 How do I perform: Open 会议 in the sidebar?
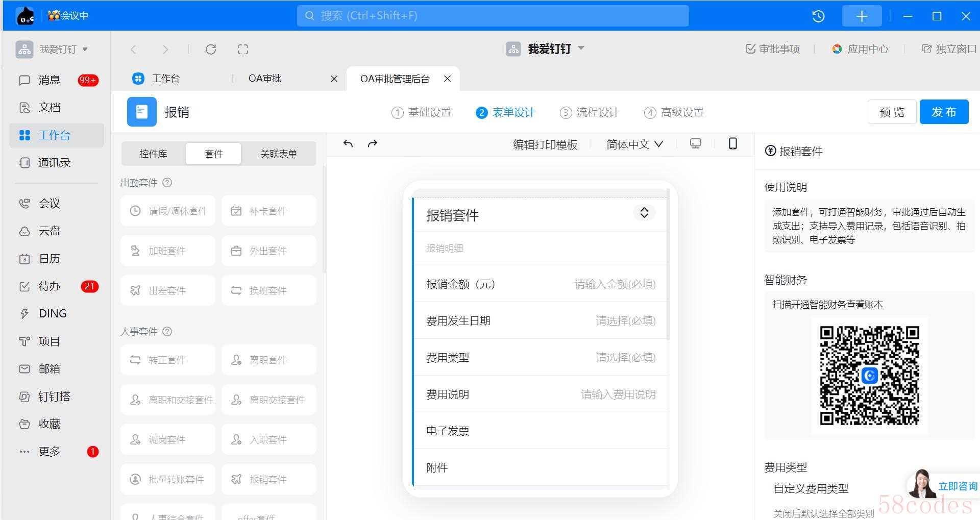[x=57, y=204]
